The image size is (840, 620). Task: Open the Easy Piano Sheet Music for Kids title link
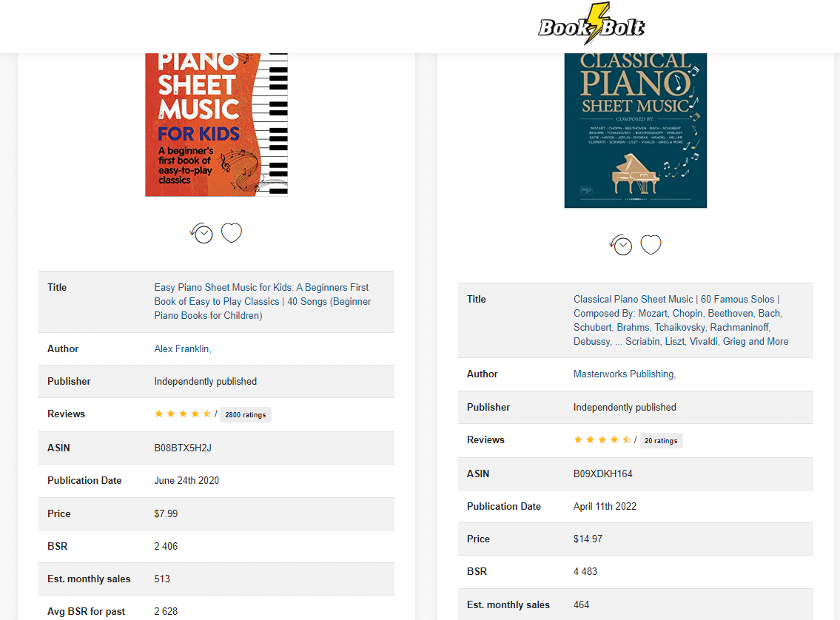tap(263, 301)
